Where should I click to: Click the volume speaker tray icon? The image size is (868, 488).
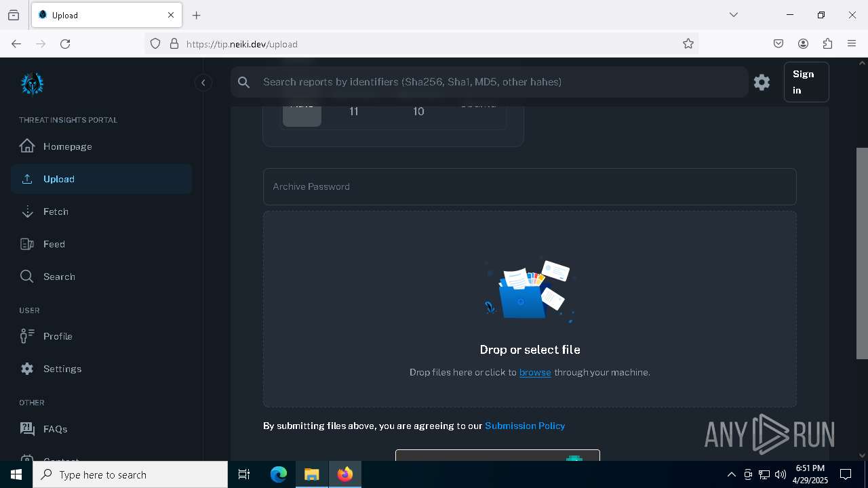tap(781, 474)
